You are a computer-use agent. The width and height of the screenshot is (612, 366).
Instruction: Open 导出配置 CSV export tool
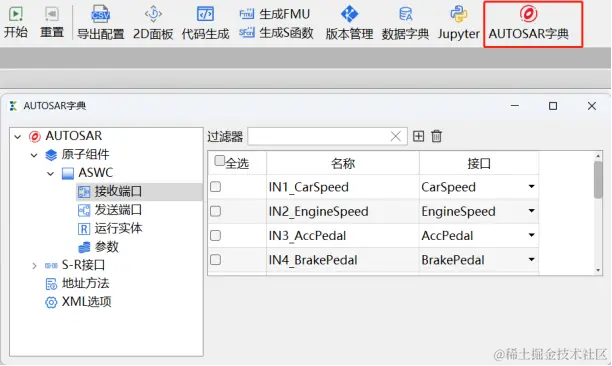(101, 23)
